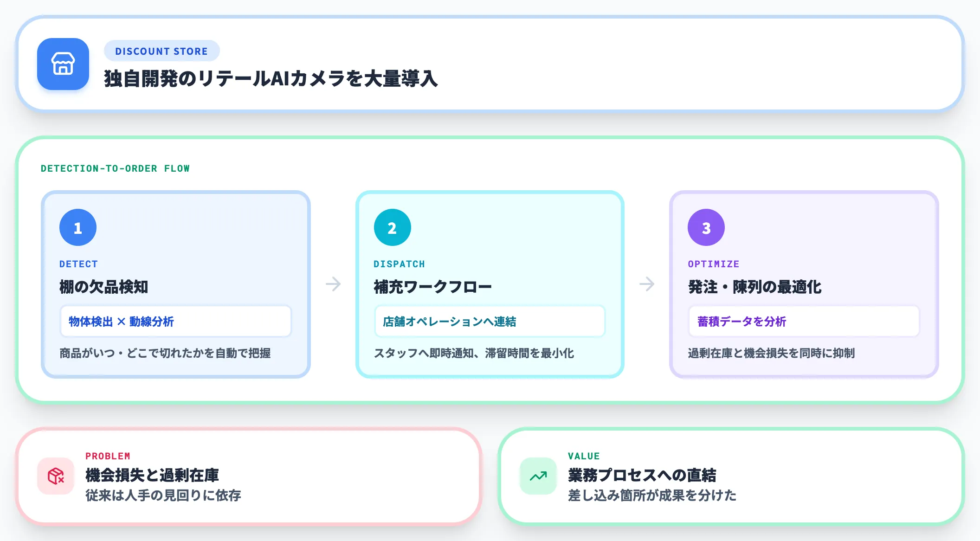Click the OPTIMIZE label

click(713, 264)
